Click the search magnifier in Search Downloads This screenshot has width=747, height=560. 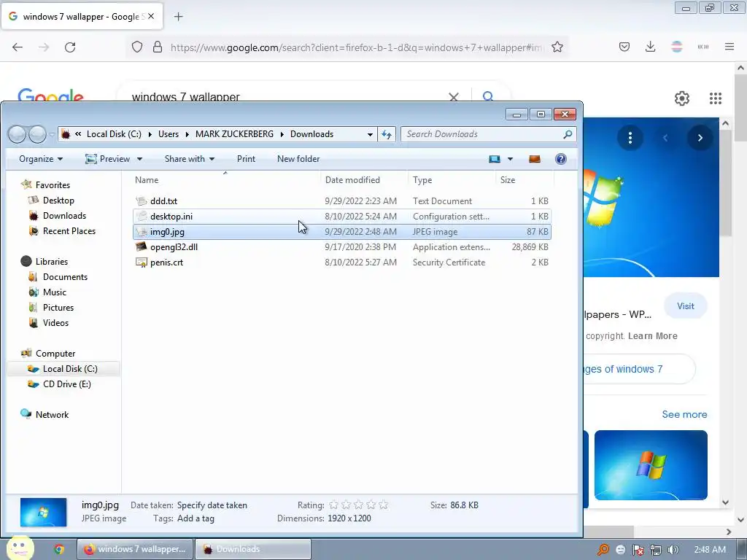point(568,134)
